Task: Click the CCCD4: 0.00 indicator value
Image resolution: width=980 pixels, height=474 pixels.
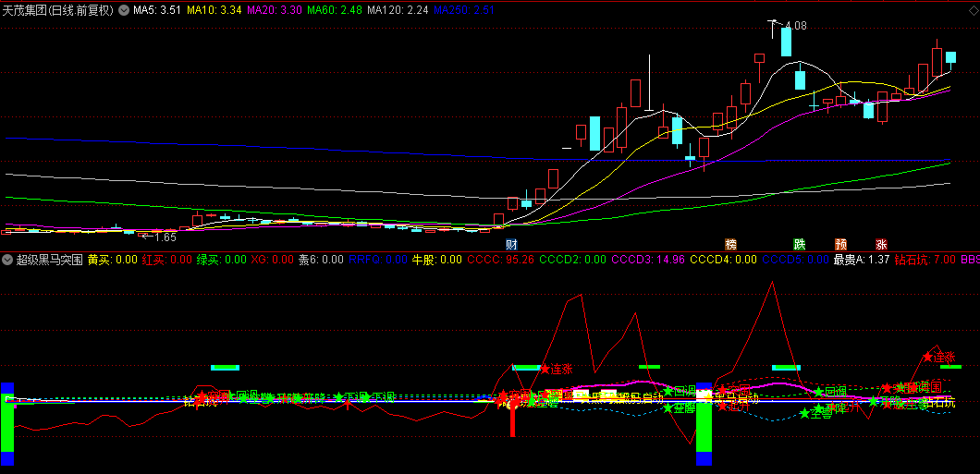Action: [723, 259]
